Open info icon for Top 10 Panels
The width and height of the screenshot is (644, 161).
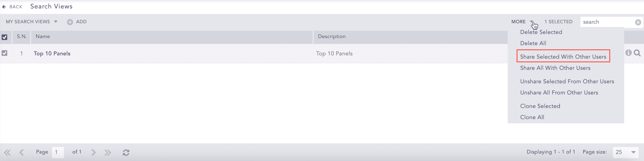click(x=628, y=53)
